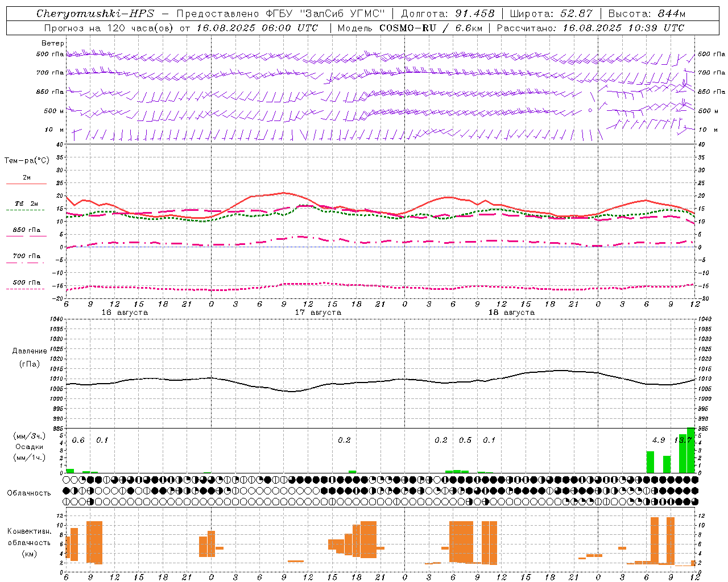This screenshot has width=728, height=582.
Task: Click the '18 августа' date label
Action: tap(511, 313)
